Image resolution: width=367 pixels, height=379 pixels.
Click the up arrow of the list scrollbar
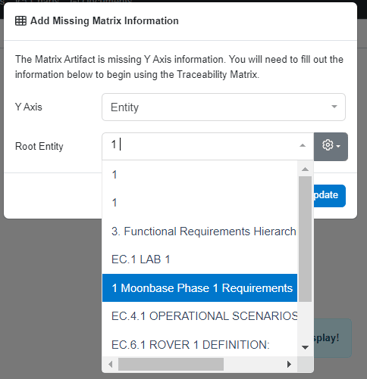point(305,169)
